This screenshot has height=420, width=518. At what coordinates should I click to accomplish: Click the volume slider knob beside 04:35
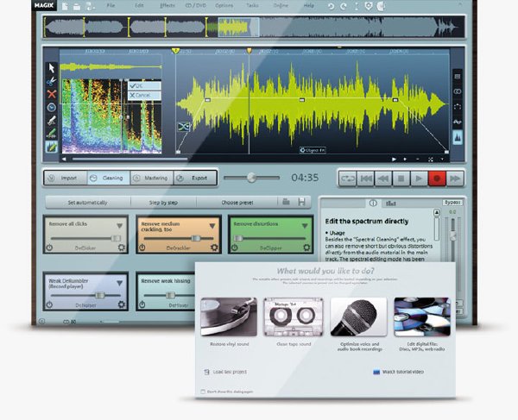tap(252, 178)
